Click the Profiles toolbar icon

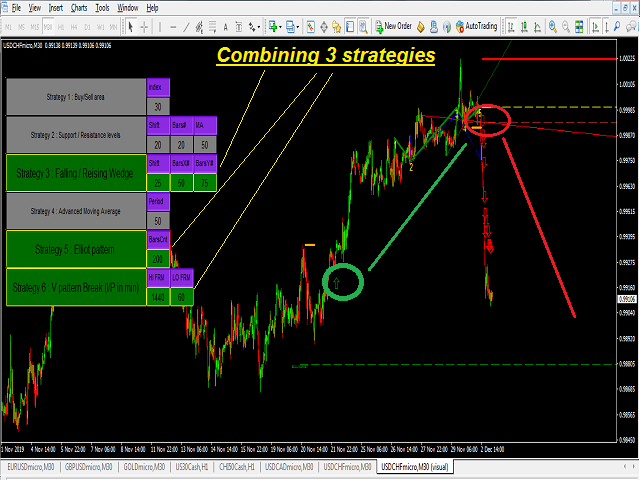click(x=290, y=27)
